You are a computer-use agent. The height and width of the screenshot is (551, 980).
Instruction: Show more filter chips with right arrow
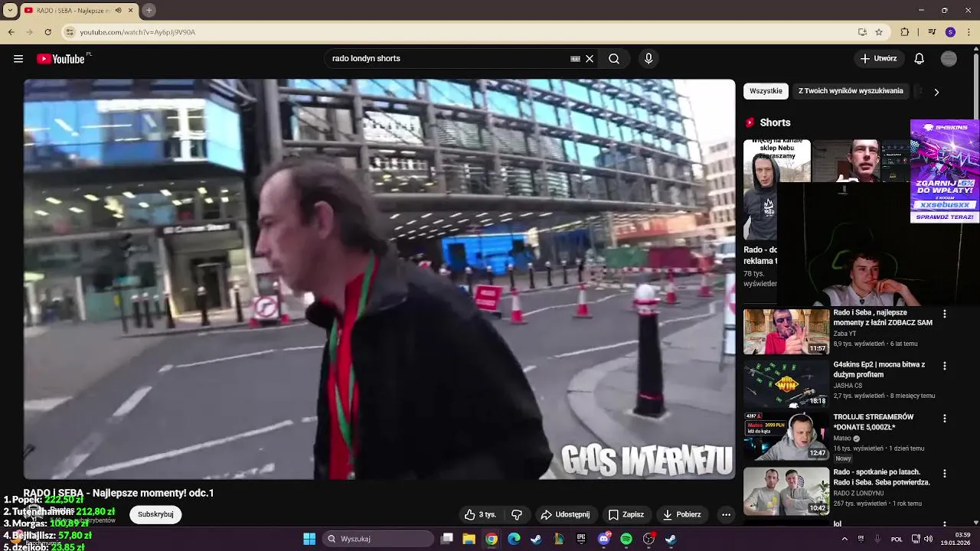tap(936, 92)
